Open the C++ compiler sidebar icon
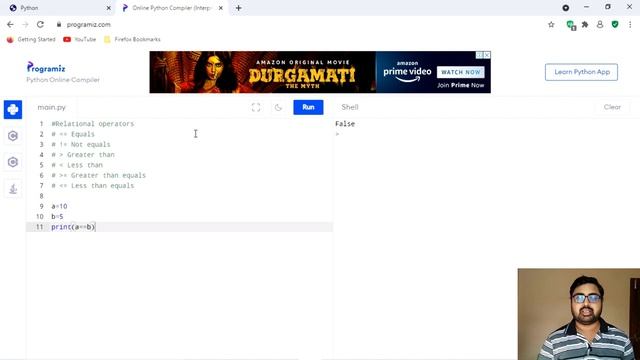This screenshot has width=640, height=360. 13,162
